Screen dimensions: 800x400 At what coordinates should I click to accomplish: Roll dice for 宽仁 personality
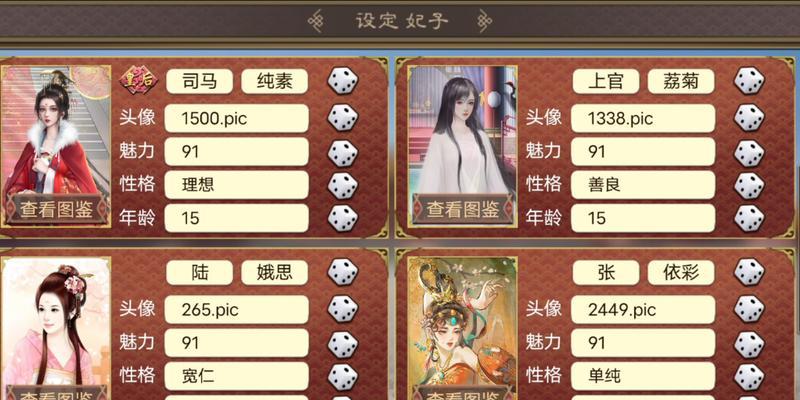[x=342, y=377]
